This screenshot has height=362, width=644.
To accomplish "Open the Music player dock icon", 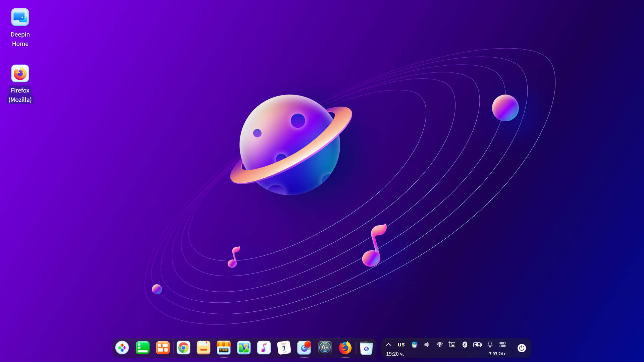I will pyautogui.click(x=264, y=348).
